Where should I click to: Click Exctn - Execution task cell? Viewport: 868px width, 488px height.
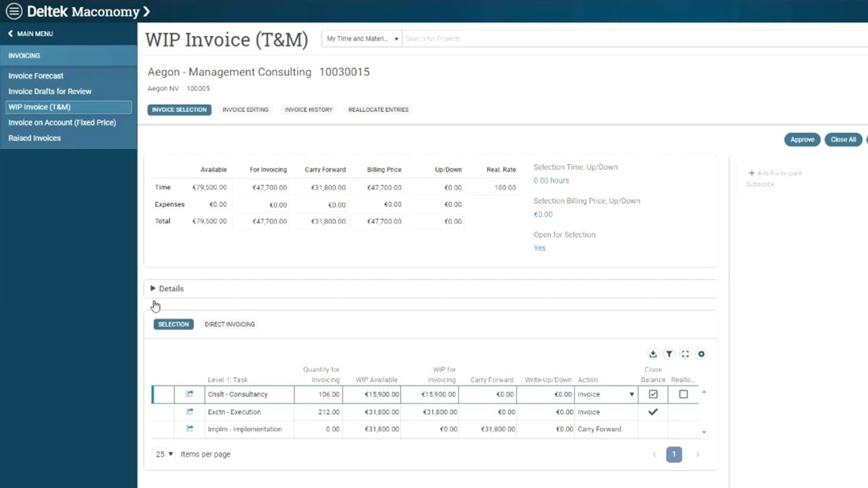pyautogui.click(x=250, y=411)
